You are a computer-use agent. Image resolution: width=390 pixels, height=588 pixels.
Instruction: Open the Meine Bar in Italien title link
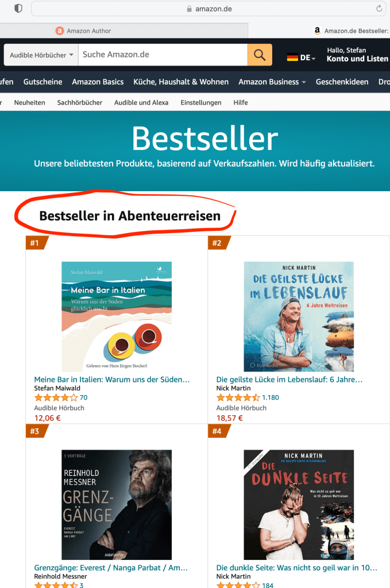[x=112, y=380]
